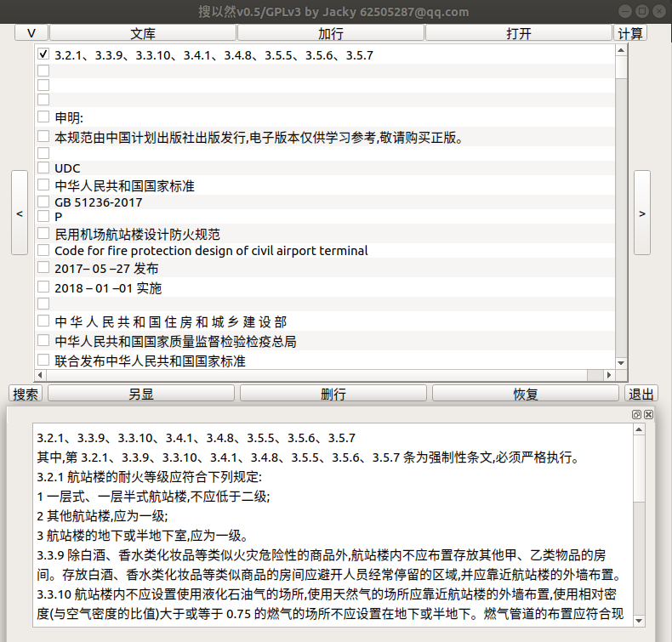
Task: Check the 2018-01-01 实施 row checkbox
Action: coord(43,286)
